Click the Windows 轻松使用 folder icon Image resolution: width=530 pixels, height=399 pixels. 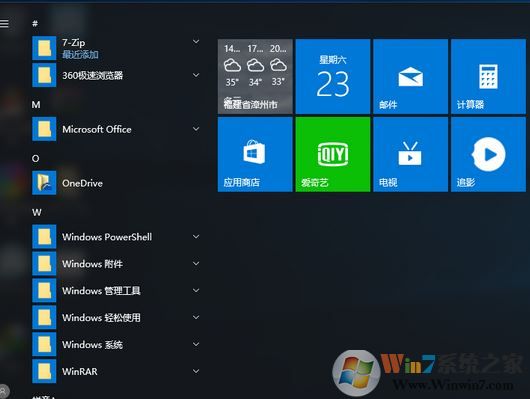click(44, 317)
